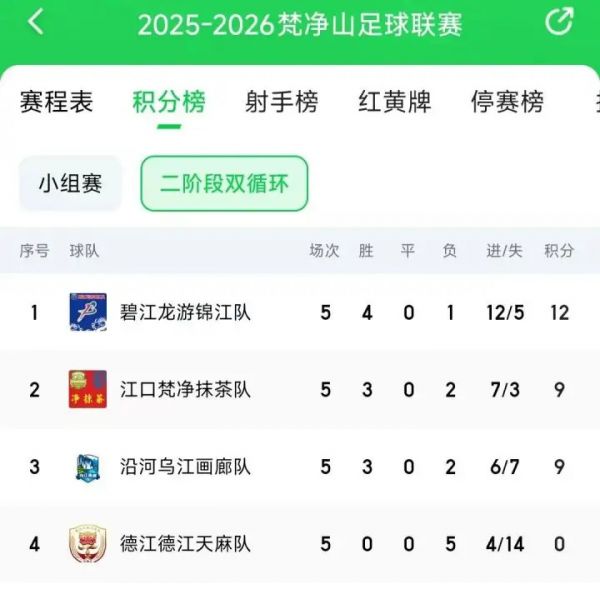Viewport: 600px width, 614px height.
Task: Select the 积分榜 tab
Action: 169,101
